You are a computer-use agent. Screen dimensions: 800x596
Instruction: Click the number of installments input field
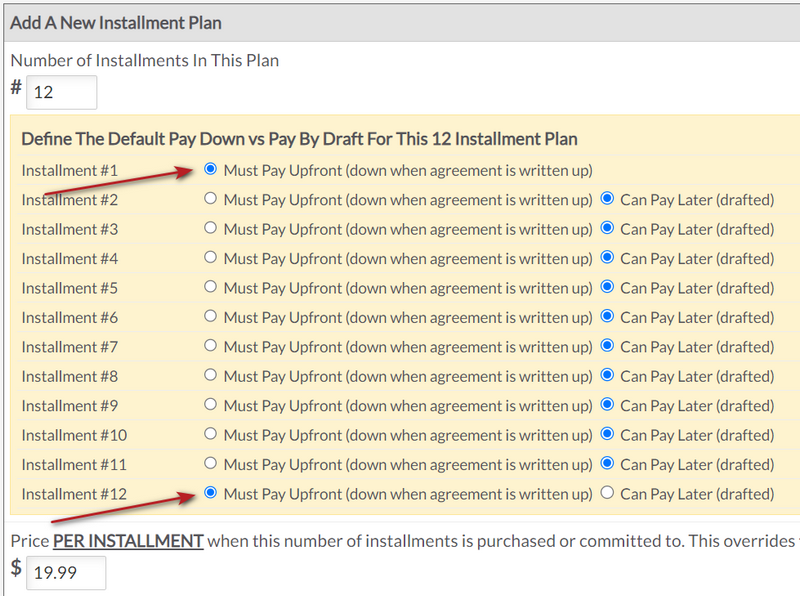coord(61,92)
